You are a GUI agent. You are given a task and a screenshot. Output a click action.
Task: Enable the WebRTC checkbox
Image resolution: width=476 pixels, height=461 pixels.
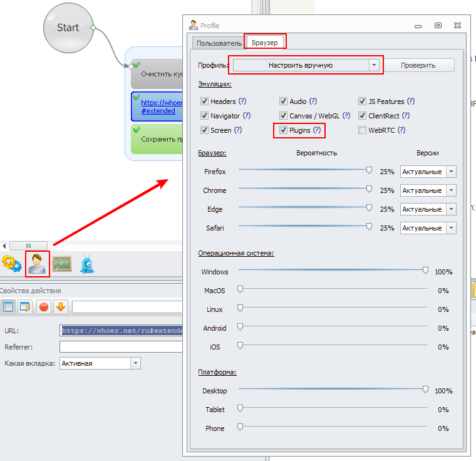click(x=362, y=130)
